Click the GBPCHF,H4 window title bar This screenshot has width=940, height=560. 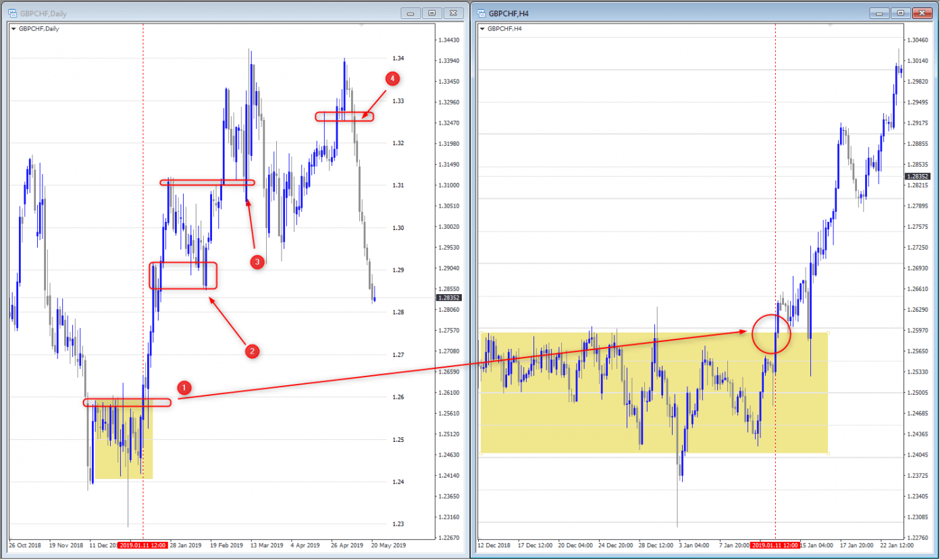(x=675, y=13)
